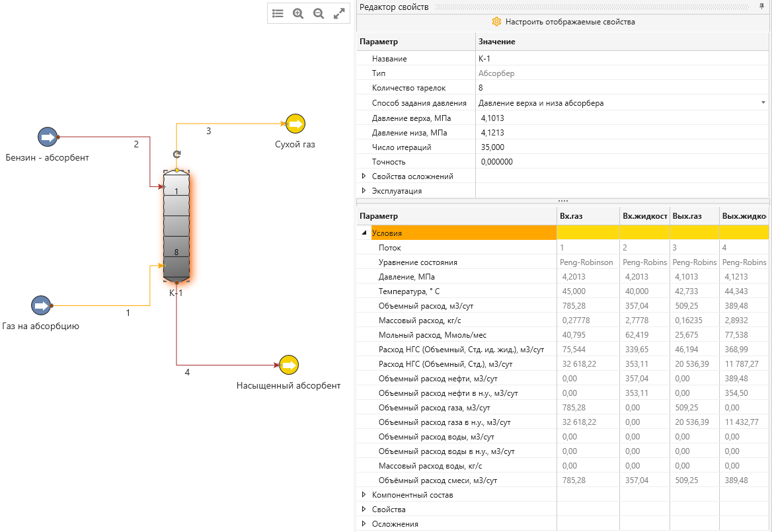This screenshot has height=532, width=772.
Task: Zoom out of the flowsheet diagram
Action: coord(319,13)
